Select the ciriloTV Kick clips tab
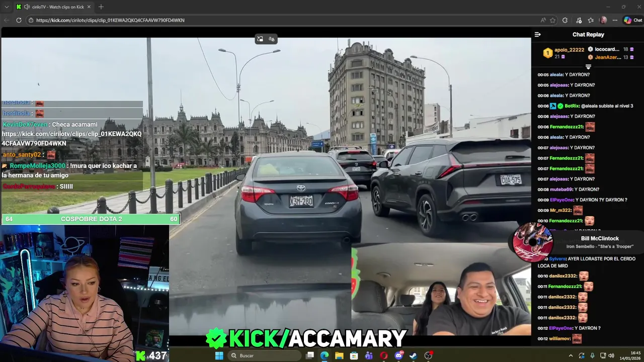The height and width of the screenshot is (362, 644). [x=54, y=7]
